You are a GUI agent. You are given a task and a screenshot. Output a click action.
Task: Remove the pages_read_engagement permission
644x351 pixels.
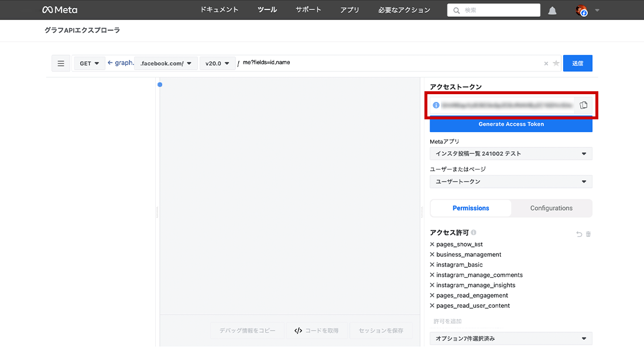pyautogui.click(x=432, y=295)
